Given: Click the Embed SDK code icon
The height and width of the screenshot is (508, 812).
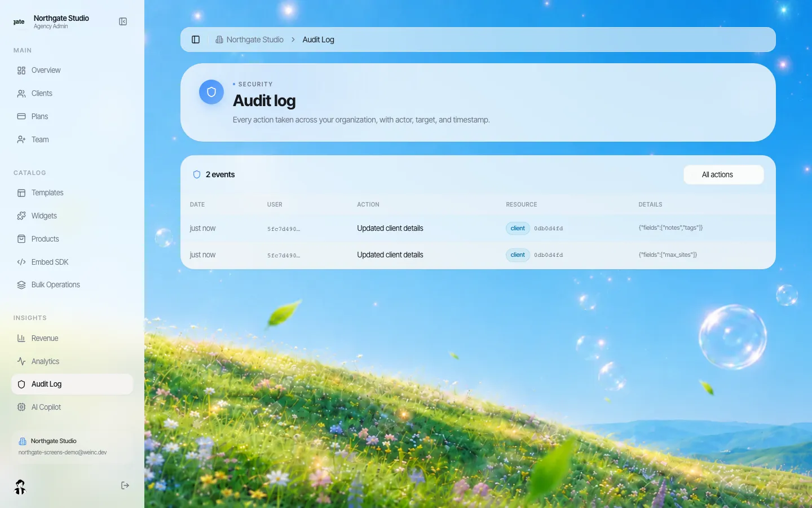Looking at the screenshot, I should pos(21,262).
